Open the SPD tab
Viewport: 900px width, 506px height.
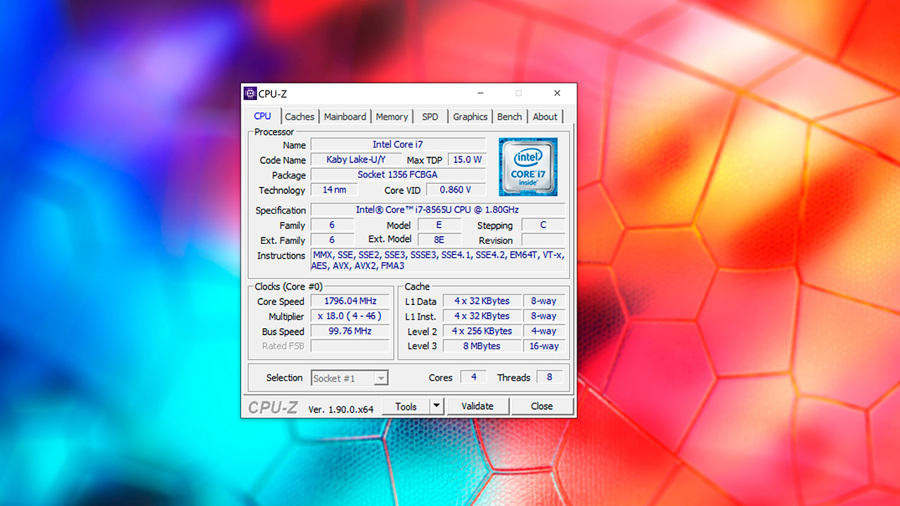tap(430, 116)
